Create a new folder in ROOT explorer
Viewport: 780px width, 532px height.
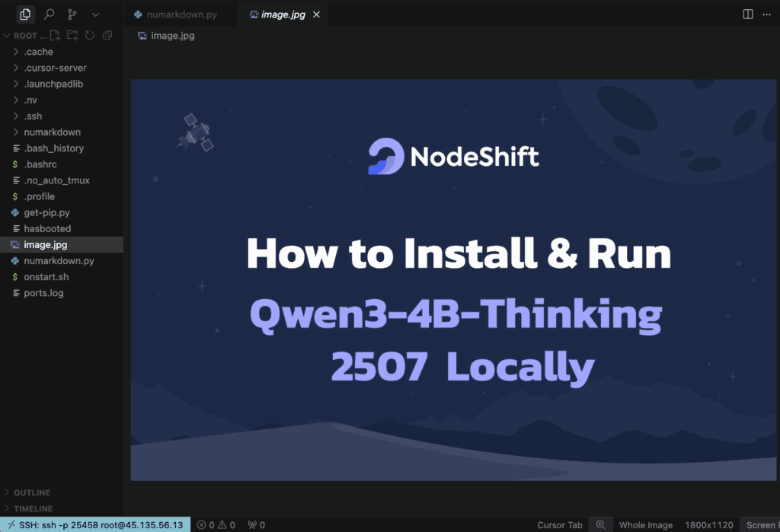[x=72, y=35]
